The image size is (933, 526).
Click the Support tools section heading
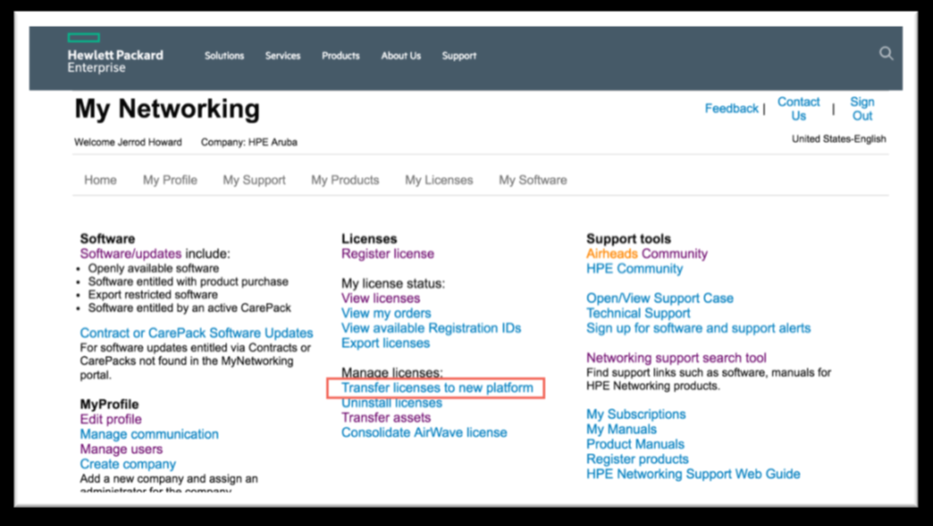click(628, 239)
